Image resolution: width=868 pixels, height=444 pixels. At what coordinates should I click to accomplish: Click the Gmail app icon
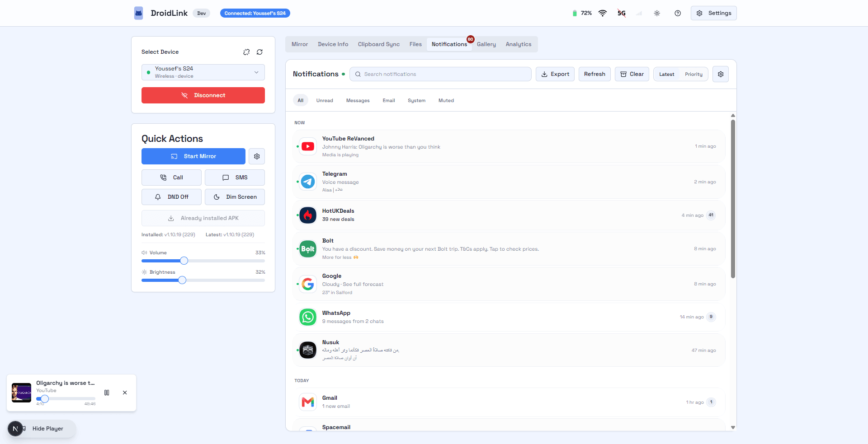308,402
